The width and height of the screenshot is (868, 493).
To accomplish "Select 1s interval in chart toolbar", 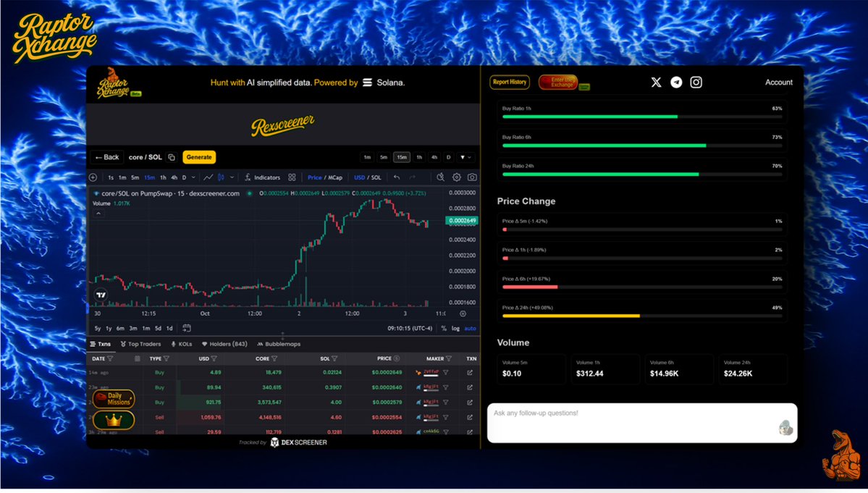I will (111, 177).
